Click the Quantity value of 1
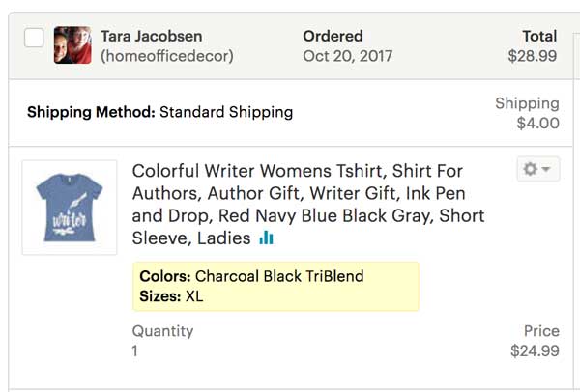 (135, 350)
